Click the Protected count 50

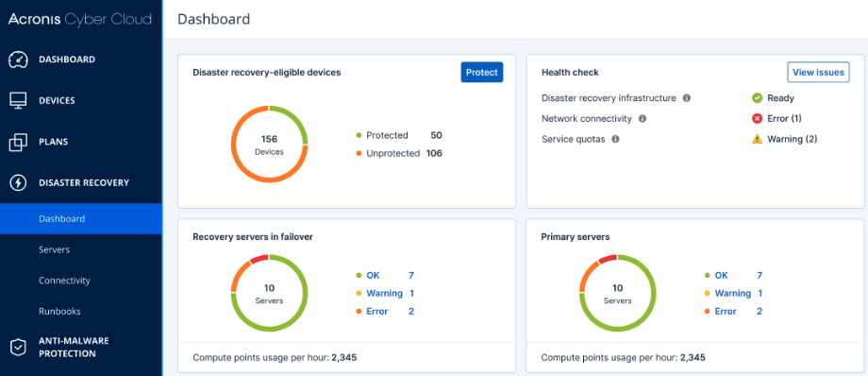pos(436,135)
